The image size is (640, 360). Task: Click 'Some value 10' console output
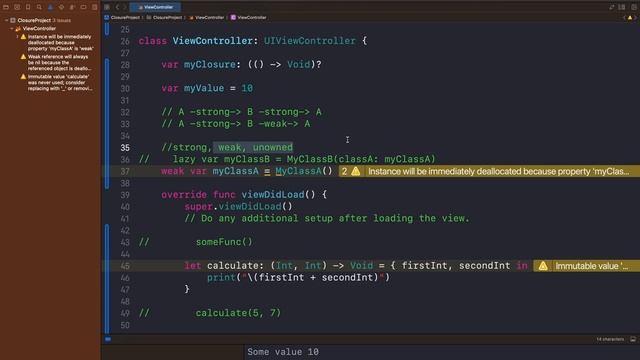click(x=283, y=352)
